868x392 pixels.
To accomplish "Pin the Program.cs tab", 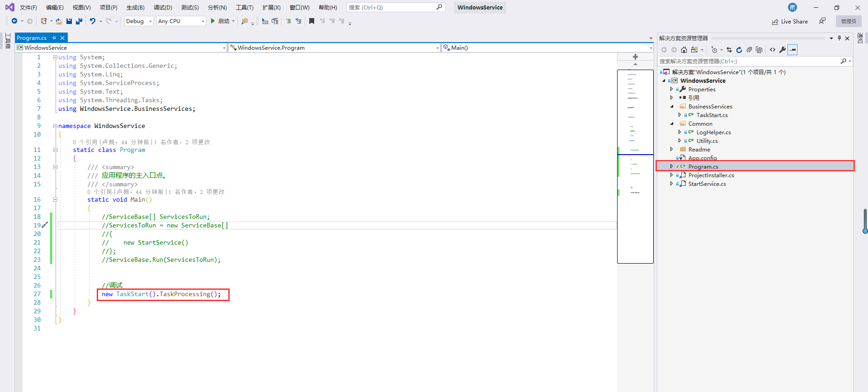I will 54,38.
